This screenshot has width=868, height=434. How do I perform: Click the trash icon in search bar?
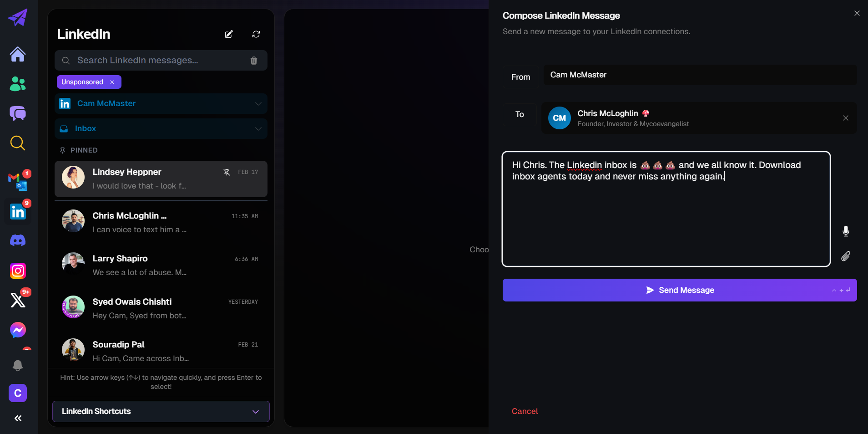254,61
